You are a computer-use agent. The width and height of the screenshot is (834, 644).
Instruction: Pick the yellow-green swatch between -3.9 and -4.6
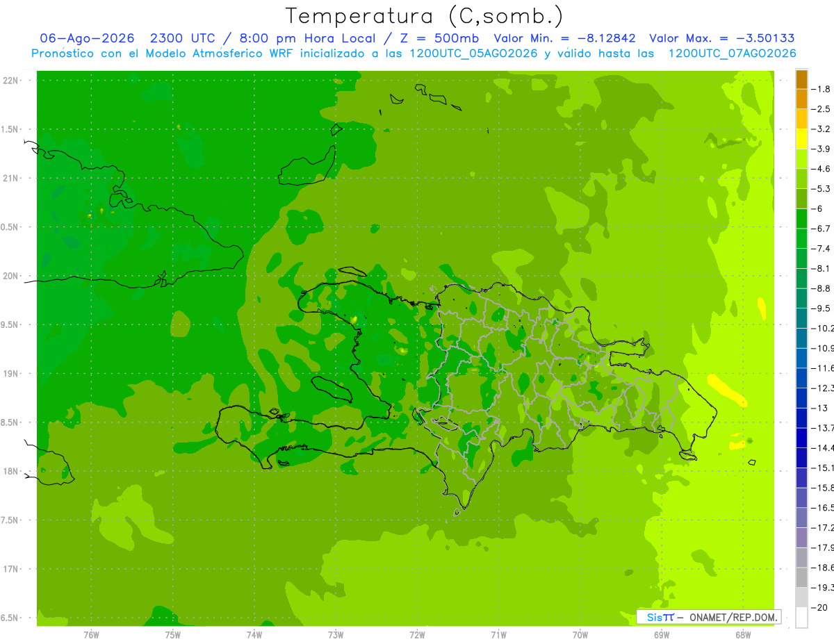801,159
